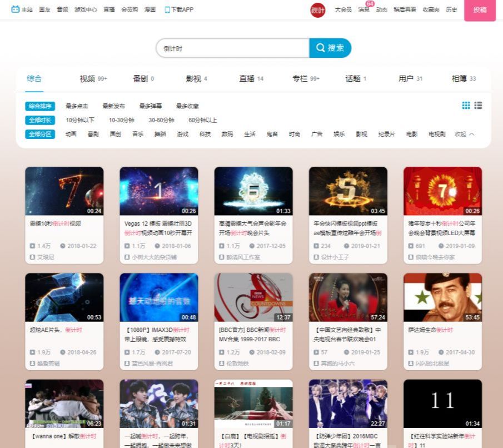Screen dimensions: 503x448
Task: Switch to the 直播 14 results tab
Action: pyautogui.click(x=251, y=78)
